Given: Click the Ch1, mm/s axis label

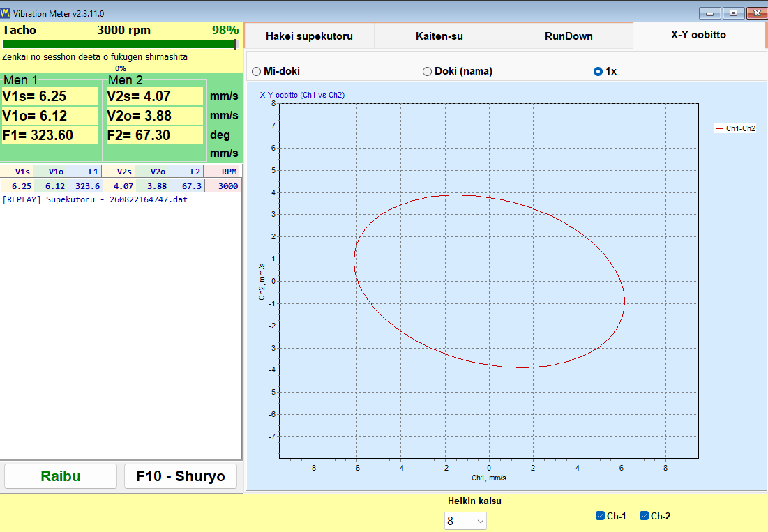Looking at the screenshot, I should coord(489,478).
